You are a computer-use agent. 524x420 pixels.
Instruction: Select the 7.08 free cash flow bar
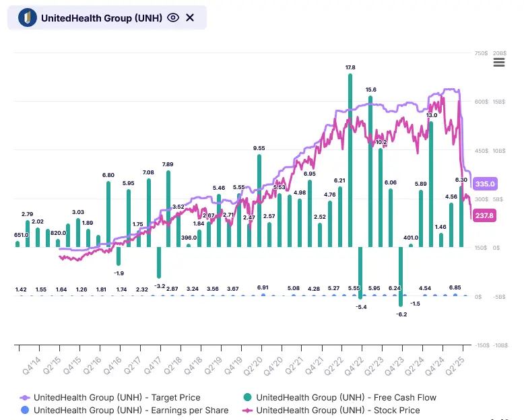tap(149, 213)
